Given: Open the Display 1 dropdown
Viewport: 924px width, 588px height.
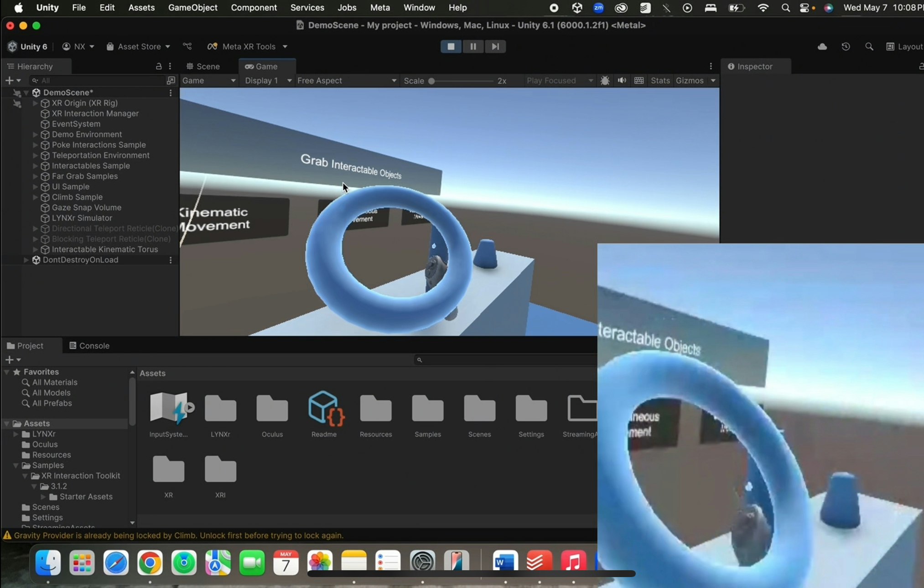Looking at the screenshot, I should point(268,80).
